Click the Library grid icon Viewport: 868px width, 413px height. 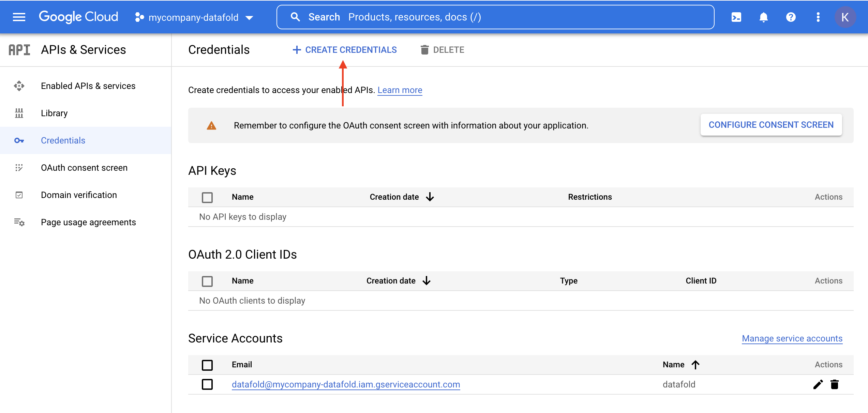pyautogui.click(x=19, y=113)
